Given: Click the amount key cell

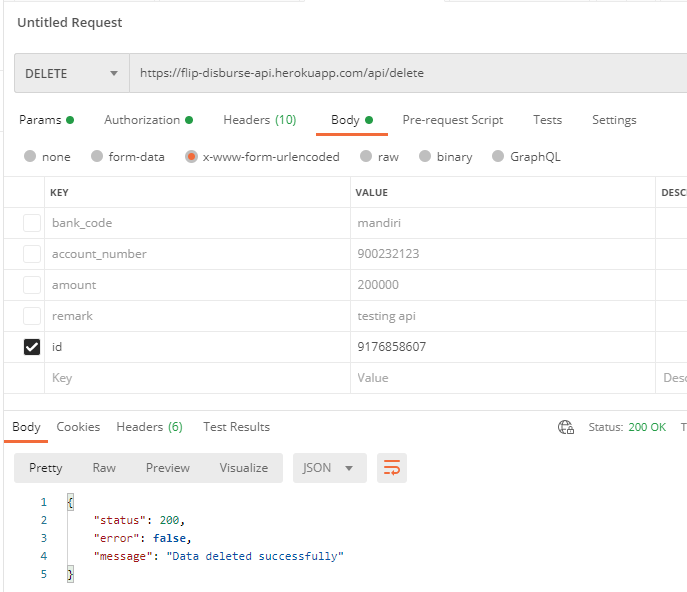Looking at the screenshot, I should [x=197, y=285].
